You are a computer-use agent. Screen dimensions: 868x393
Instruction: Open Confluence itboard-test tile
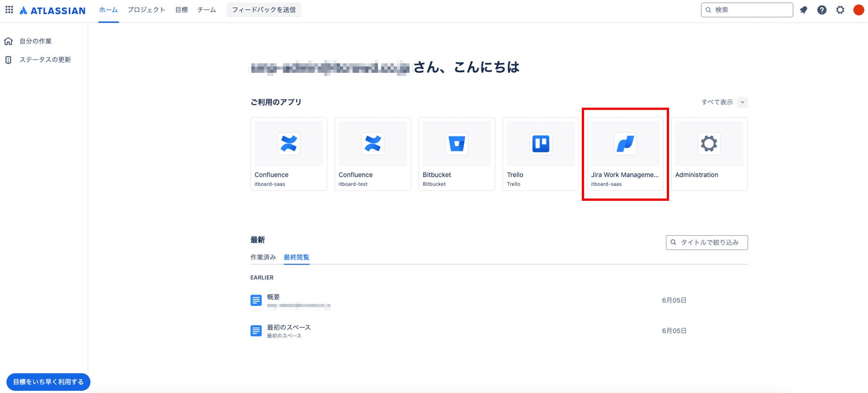373,154
